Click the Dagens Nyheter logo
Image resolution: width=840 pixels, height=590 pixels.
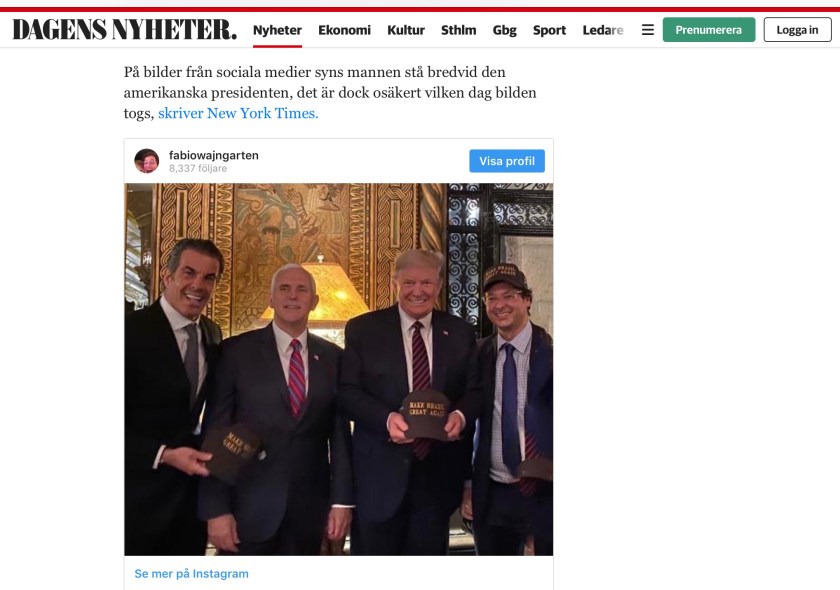(x=124, y=29)
